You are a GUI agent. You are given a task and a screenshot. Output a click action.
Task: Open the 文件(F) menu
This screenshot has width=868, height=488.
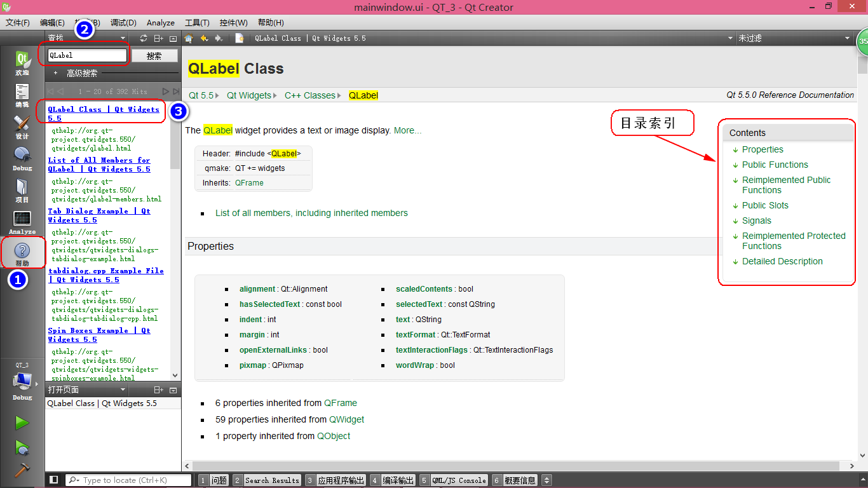(x=18, y=22)
